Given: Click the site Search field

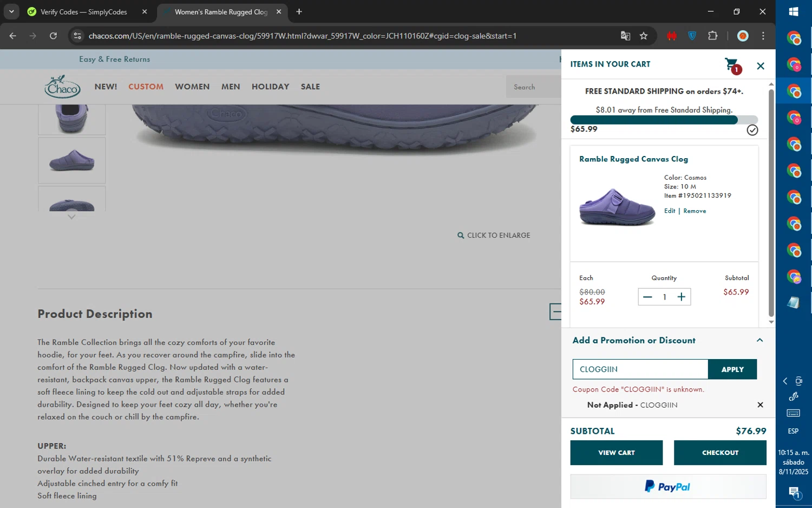Looking at the screenshot, I should click(x=534, y=87).
